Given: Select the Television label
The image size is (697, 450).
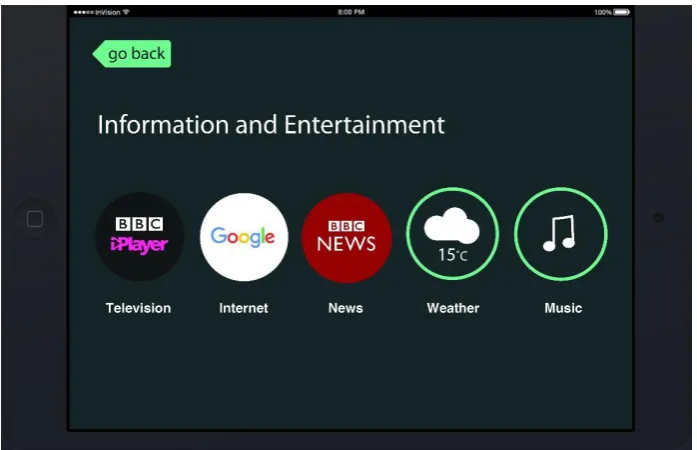Looking at the screenshot, I should [x=138, y=308].
